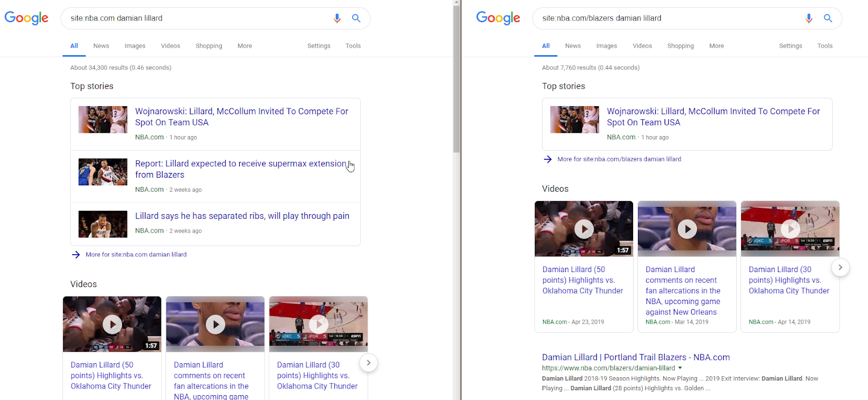The image size is (868, 400).
Task: Switch to Shopping tab in the left window
Action: pos(209,46)
